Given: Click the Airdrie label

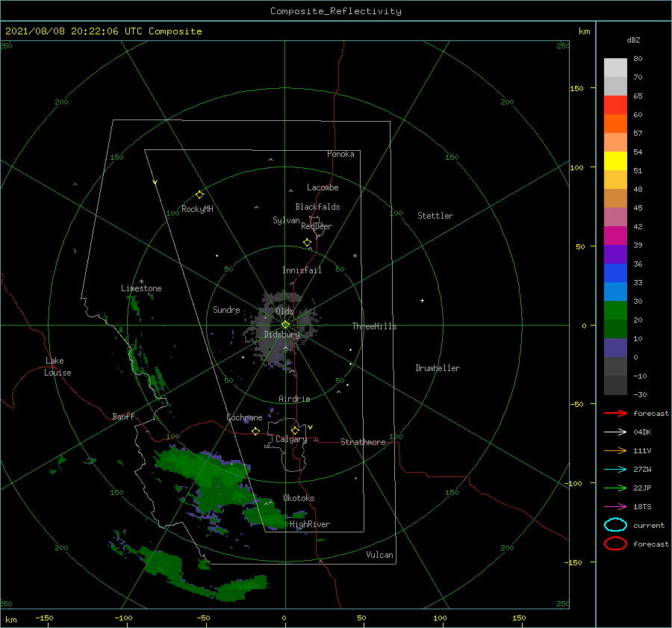Looking at the screenshot, I should click(294, 399).
